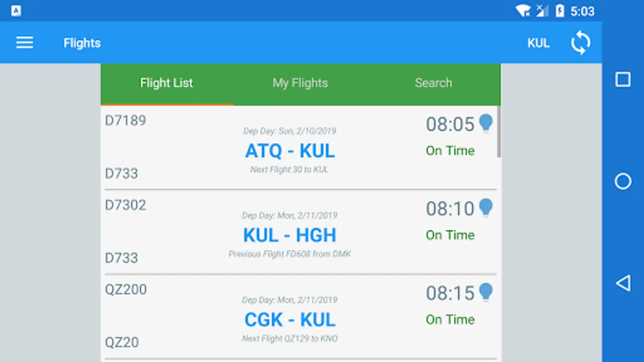Select the Flight List tab
The image size is (644, 362).
166,83
